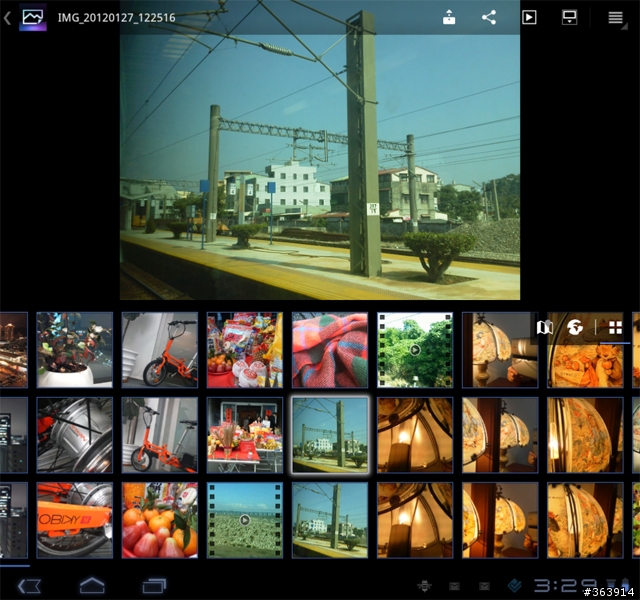Open the silver wheel hub thumbnail
Screen dimensions: 640x600
coord(75,435)
